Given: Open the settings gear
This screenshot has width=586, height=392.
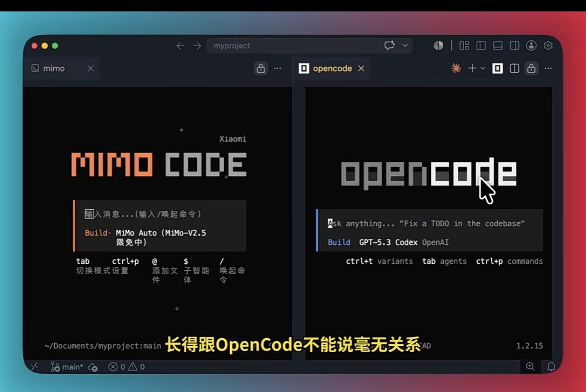Looking at the screenshot, I should click(548, 46).
